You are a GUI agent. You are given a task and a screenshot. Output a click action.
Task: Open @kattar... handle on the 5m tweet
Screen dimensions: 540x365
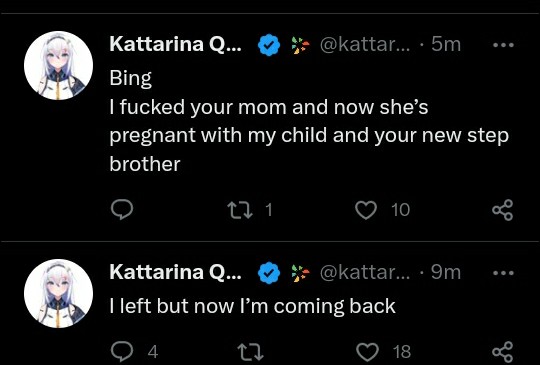pyautogui.click(x=365, y=45)
